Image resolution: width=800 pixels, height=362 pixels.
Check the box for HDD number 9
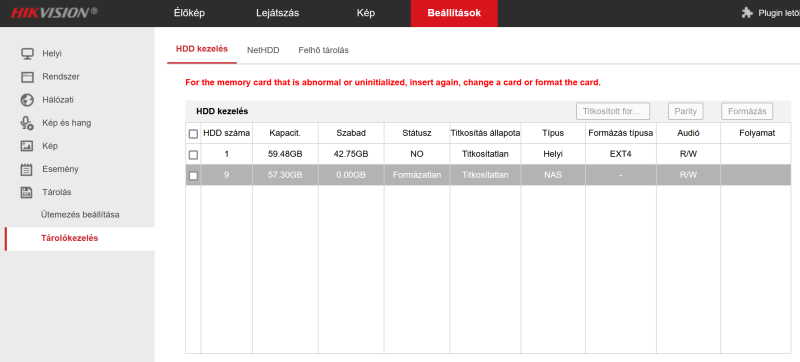(193, 175)
